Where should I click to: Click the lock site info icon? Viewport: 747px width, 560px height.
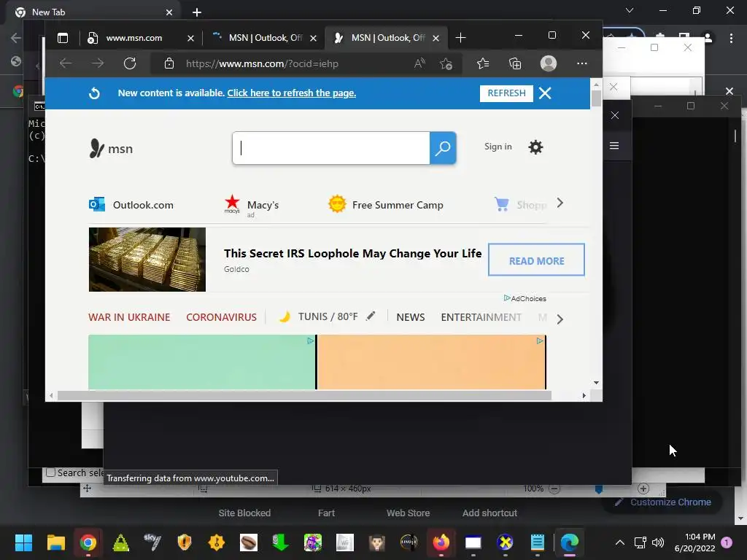click(169, 63)
